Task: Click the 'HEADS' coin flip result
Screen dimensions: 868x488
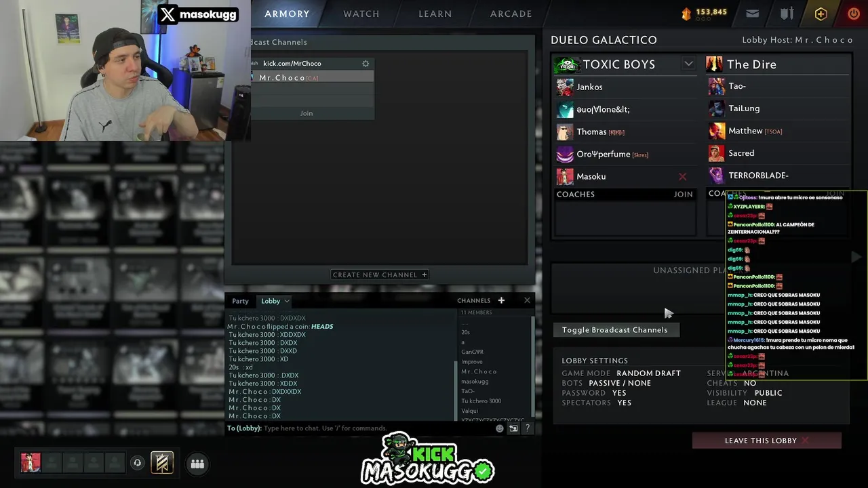Action: click(x=322, y=326)
